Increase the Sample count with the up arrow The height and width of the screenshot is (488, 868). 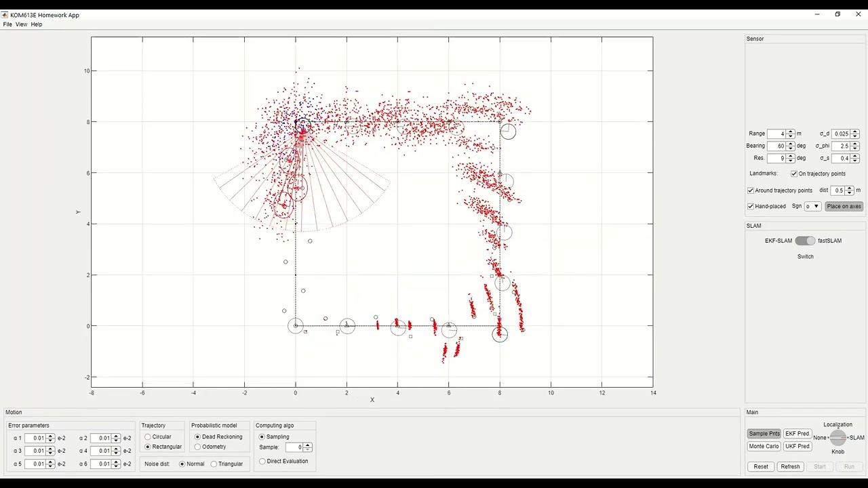click(x=308, y=445)
